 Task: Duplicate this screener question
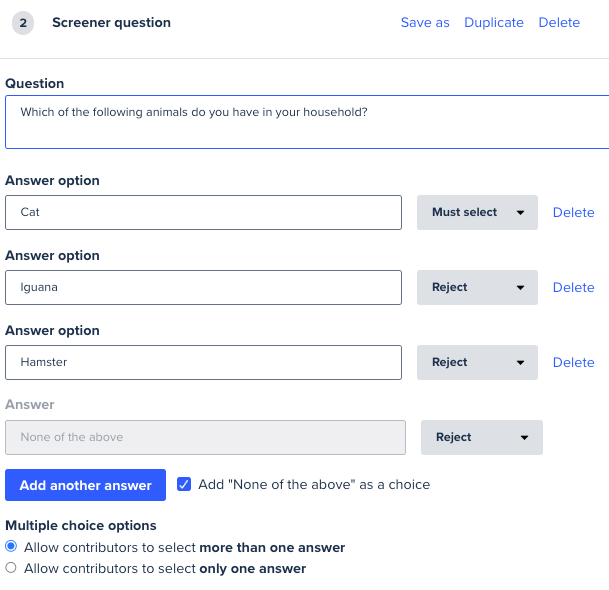pyautogui.click(x=494, y=23)
